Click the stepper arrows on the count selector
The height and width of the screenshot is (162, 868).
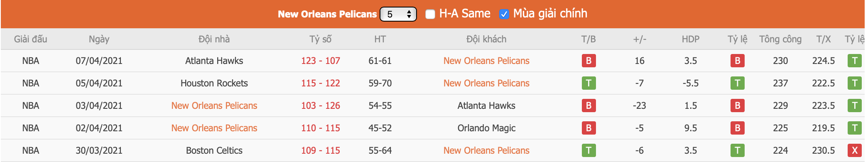click(x=409, y=14)
